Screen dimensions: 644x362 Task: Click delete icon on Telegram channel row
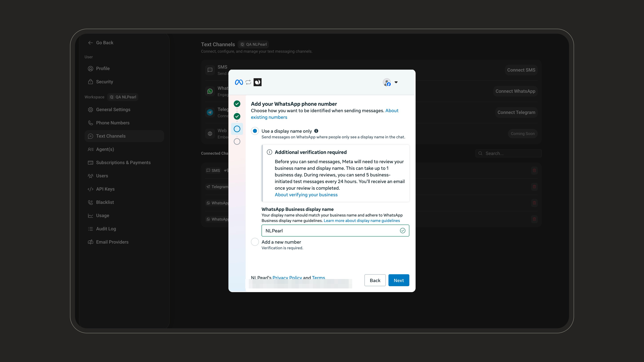click(534, 187)
